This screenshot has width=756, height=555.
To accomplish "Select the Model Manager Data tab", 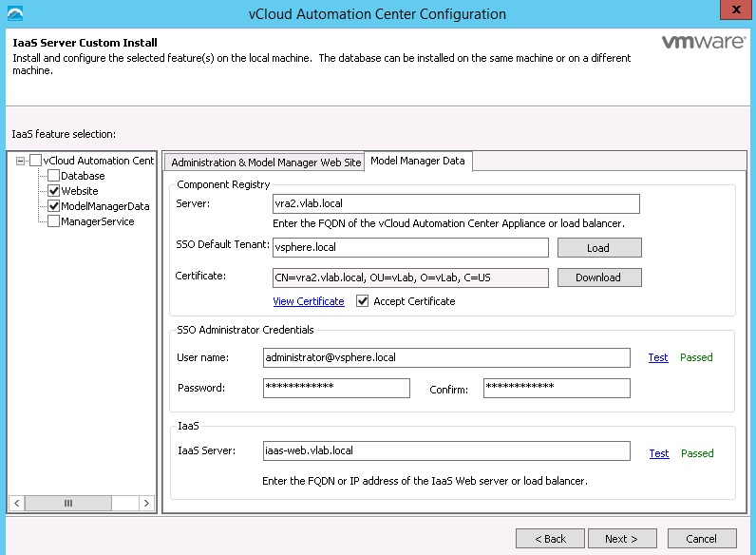I will (418, 162).
